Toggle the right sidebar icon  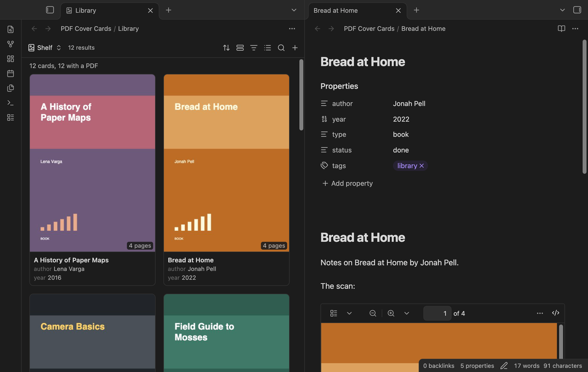tap(577, 10)
